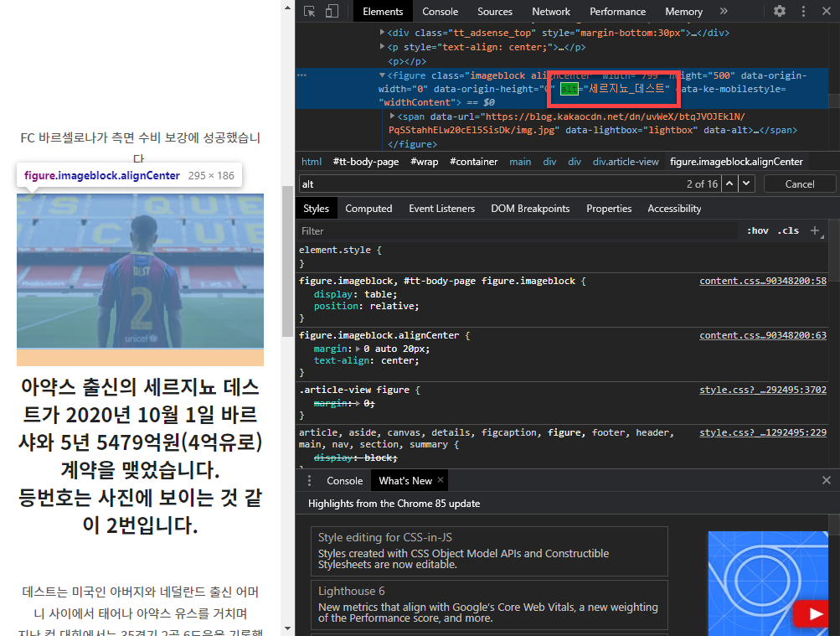Expand the span data-url node

(392, 116)
